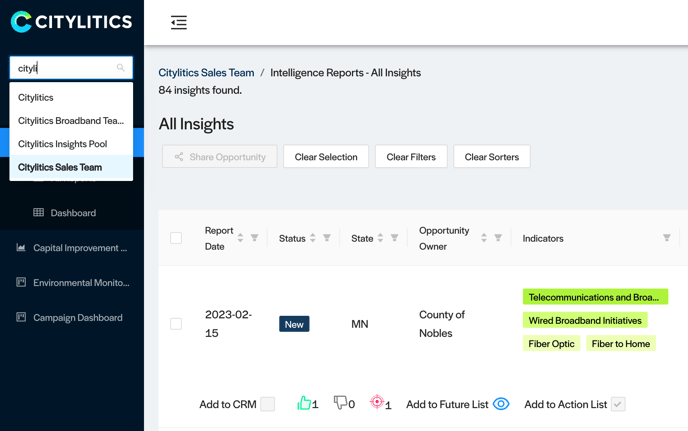This screenshot has height=431, width=688.
Task: Click the Environmental Monitoring sidebar icon
Action: (x=21, y=282)
